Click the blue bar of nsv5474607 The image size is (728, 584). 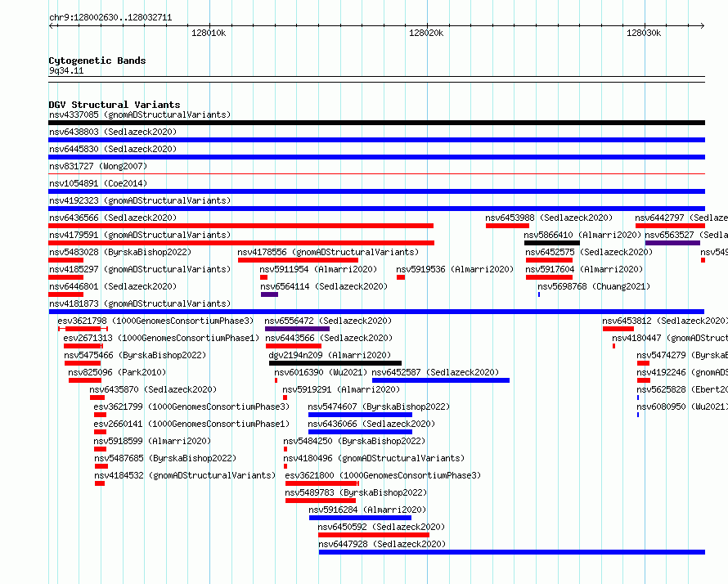point(360,415)
